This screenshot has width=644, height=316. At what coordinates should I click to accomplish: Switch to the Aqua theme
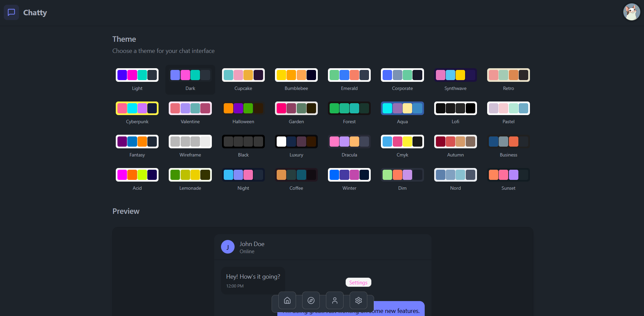402,113
